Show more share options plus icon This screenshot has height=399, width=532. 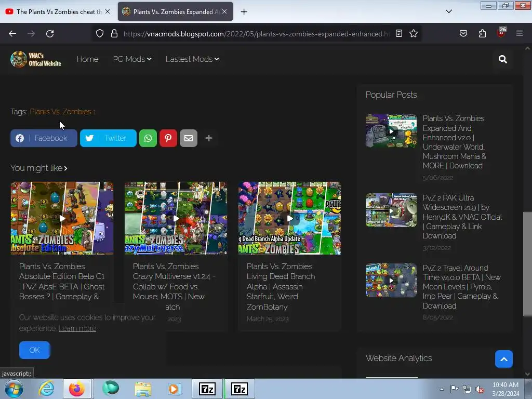(209, 138)
